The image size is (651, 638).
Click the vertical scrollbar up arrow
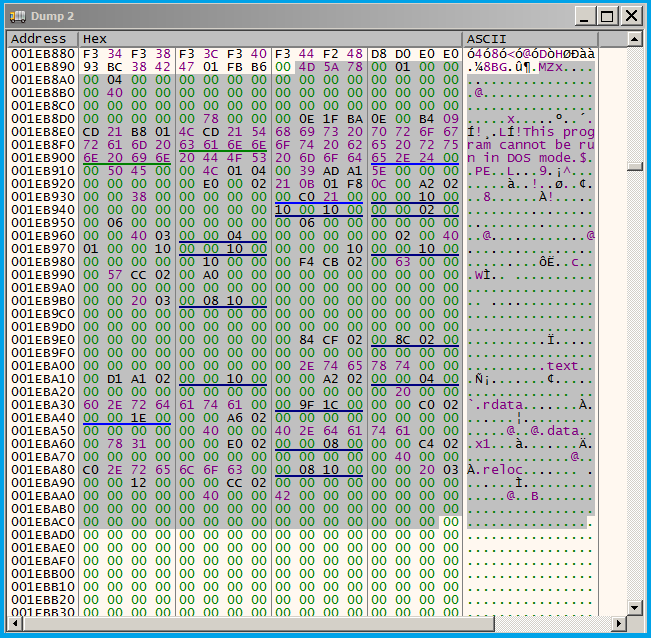[634, 39]
